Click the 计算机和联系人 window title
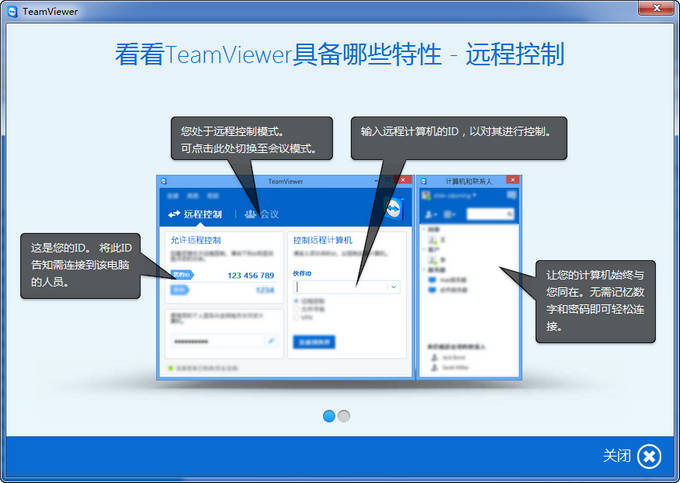680x483 pixels. [x=469, y=181]
